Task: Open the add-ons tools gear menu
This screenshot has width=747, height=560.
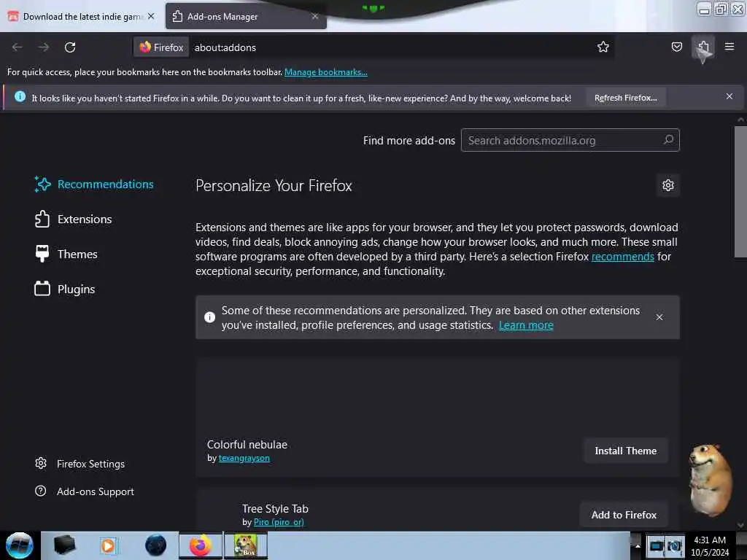Action: [668, 185]
